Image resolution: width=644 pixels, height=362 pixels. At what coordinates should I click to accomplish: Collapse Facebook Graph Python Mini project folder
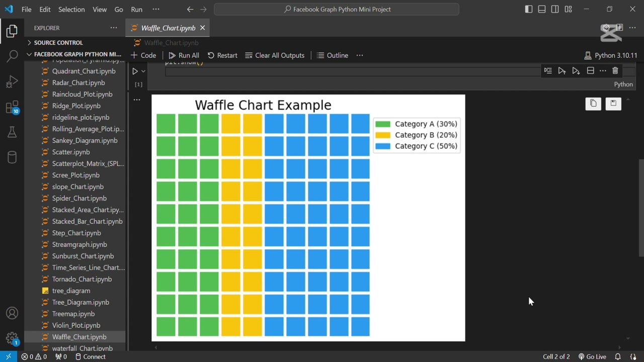(x=75, y=54)
